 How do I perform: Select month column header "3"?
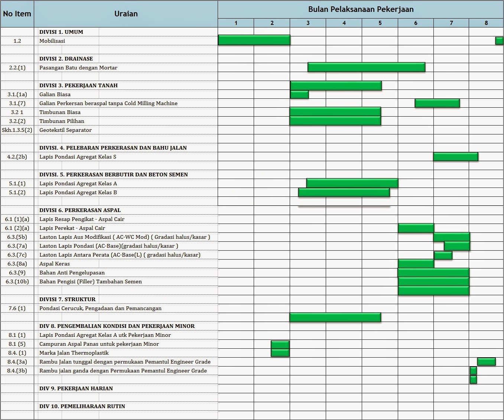pos(308,23)
